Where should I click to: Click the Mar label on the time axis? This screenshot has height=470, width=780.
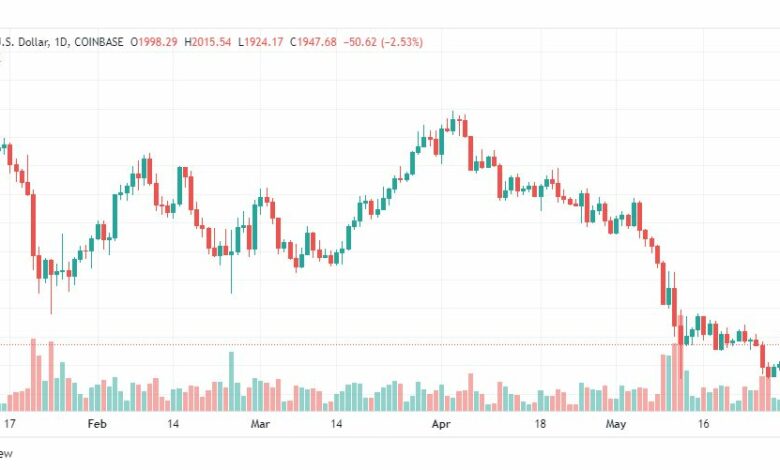[260, 424]
